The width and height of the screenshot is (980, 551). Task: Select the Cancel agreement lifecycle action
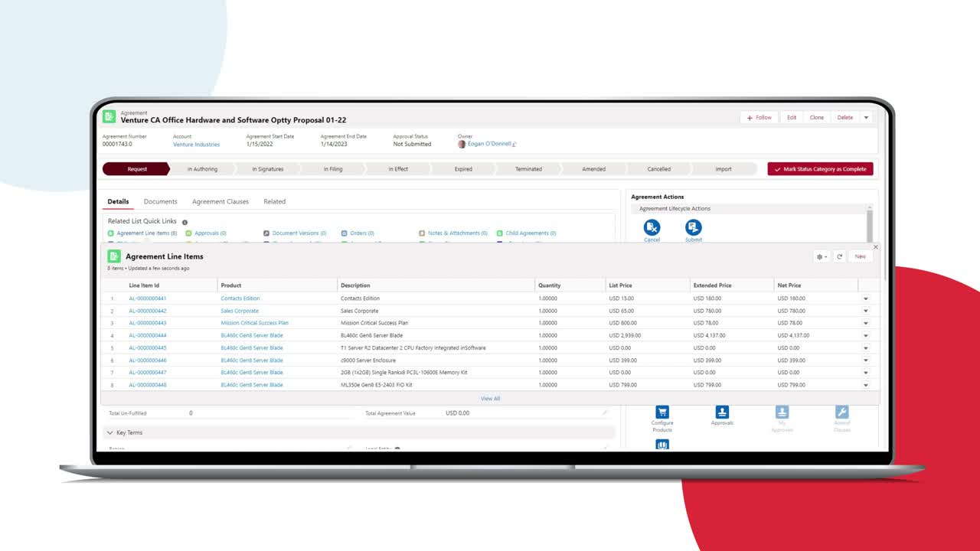pos(652,228)
